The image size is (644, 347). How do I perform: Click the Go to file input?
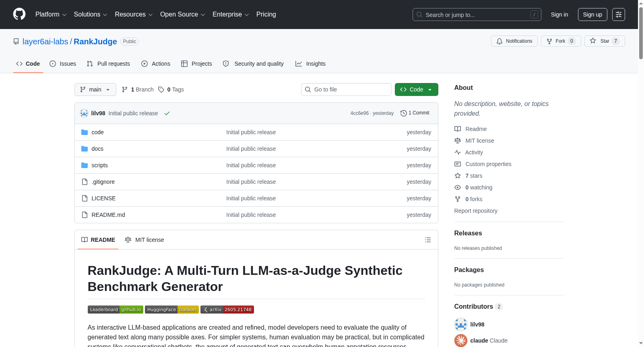[346, 89]
